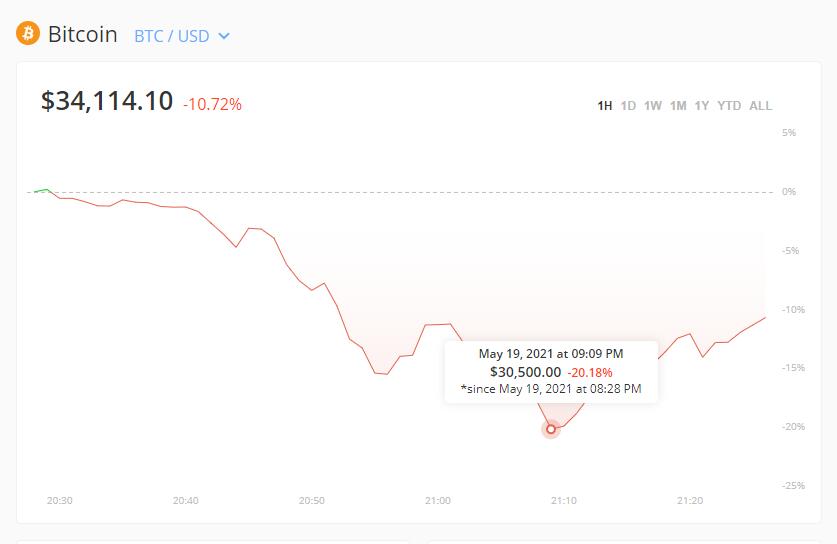This screenshot has height=544, width=837.
Task: Click the -10.72% change percentage
Action: coord(212,104)
